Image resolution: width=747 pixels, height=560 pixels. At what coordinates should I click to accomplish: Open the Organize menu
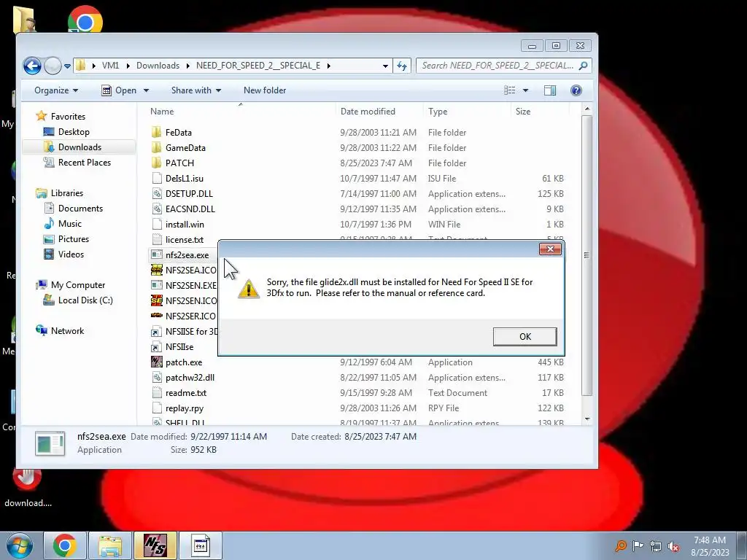tap(56, 90)
